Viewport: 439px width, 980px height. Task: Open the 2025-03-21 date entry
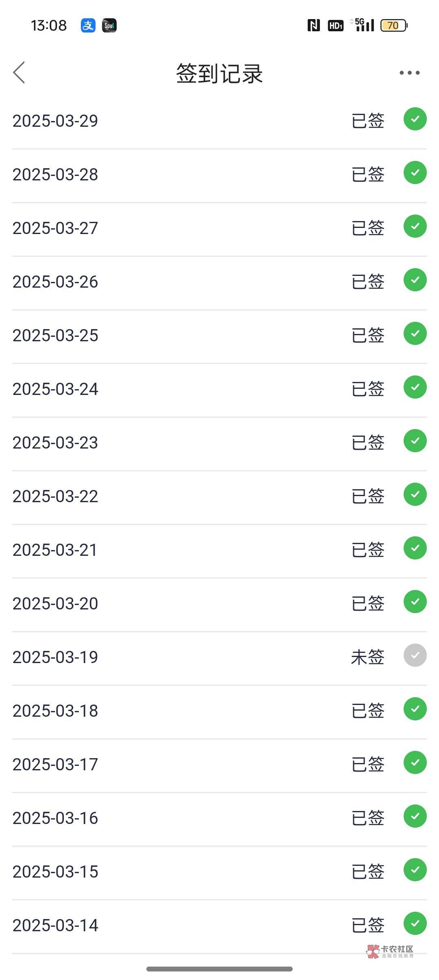[x=55, y=550]
